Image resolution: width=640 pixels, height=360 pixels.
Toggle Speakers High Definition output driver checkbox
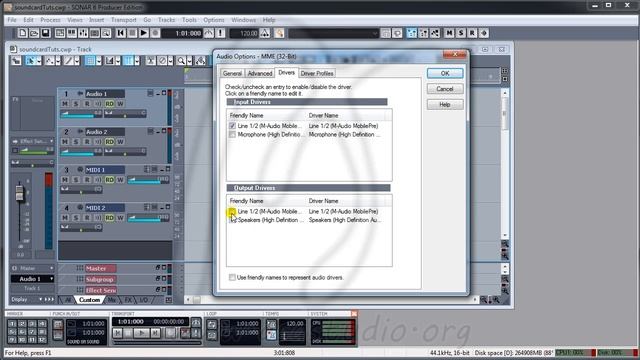pyautogui.click(x=232, y=220)
